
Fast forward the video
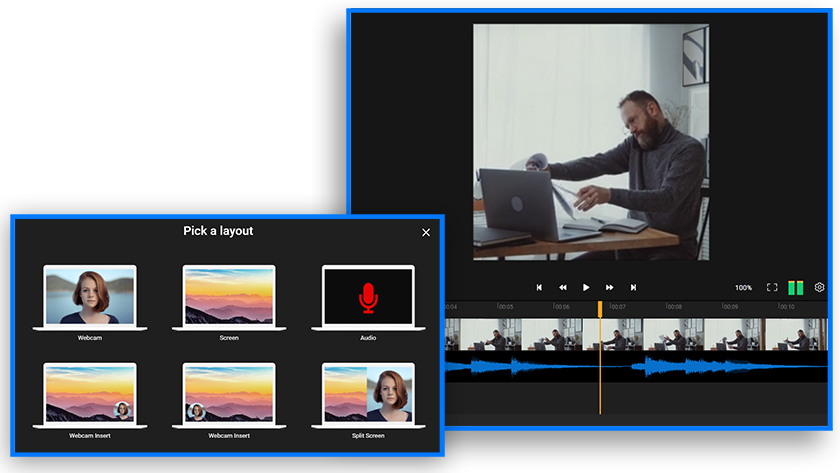tap(610, 288)
